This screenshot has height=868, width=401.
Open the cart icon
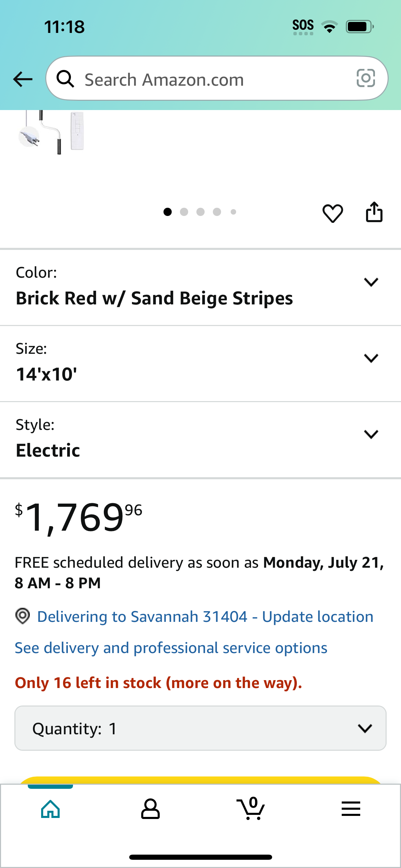(x=251, y=808)
